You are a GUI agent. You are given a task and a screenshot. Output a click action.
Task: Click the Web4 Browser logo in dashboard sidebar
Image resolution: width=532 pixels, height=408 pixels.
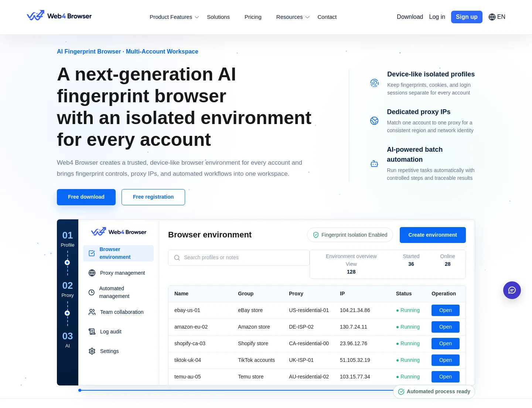click(x=119, y=232)
